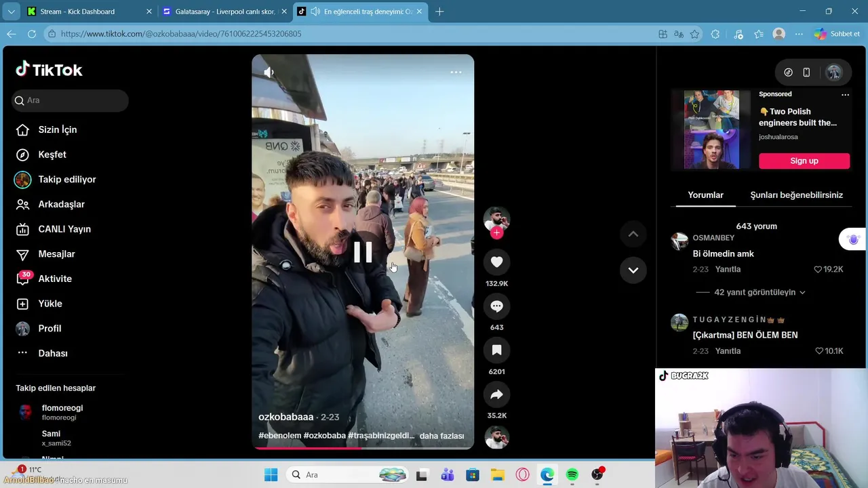
Task: Like the video using the heart icon
Action: (496, 262)
